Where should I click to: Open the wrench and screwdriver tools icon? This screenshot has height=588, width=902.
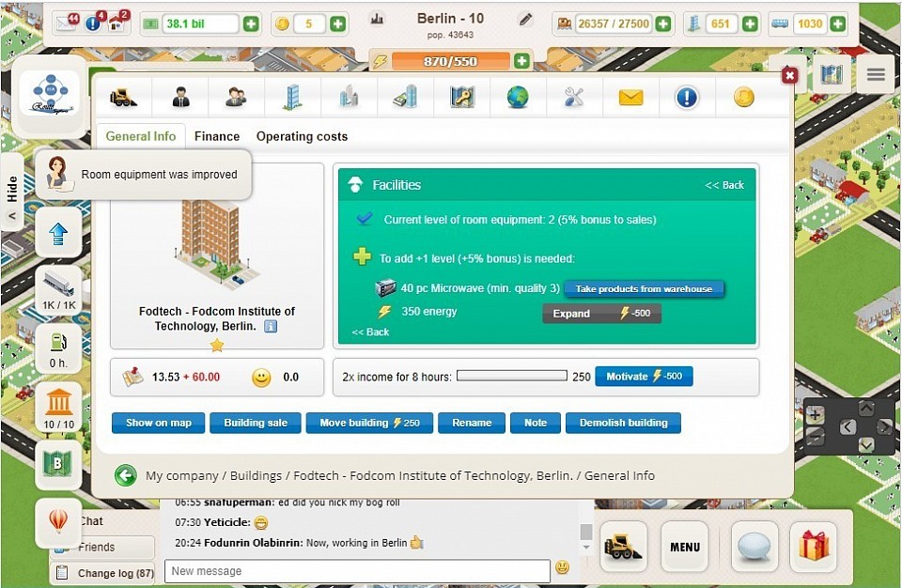click(x=574, y=98)
